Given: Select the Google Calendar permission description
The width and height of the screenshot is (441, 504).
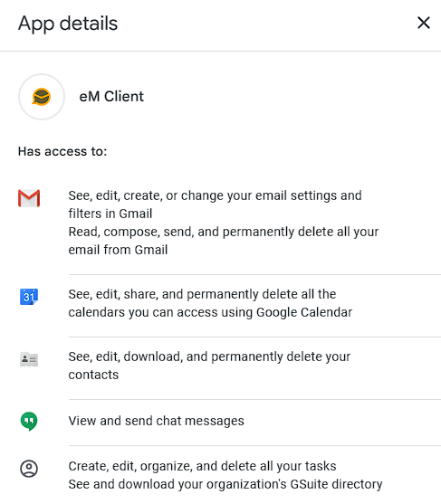Looking at the screenshot, I should [x=210, y=303].
